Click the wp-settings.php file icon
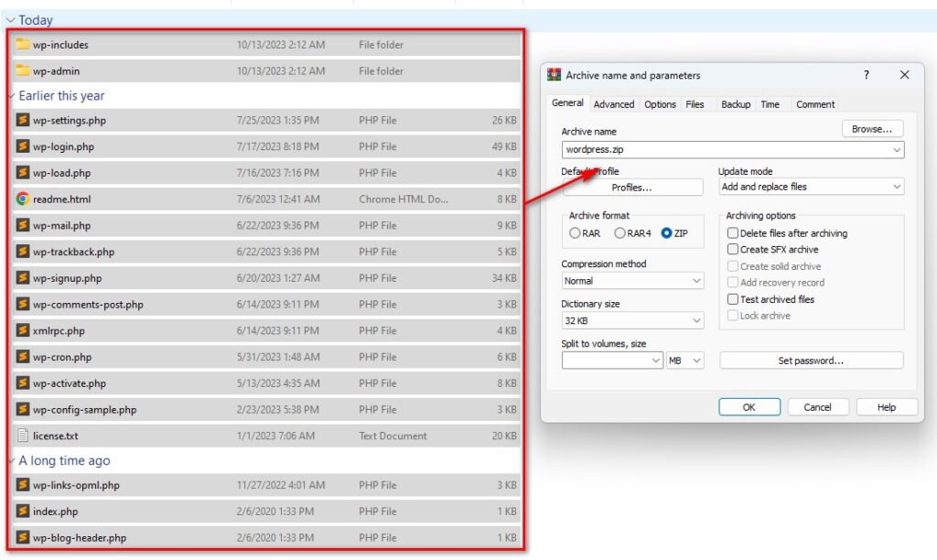Image resolution: width=937 pixels, height=560 pixels. coord(23,120)
